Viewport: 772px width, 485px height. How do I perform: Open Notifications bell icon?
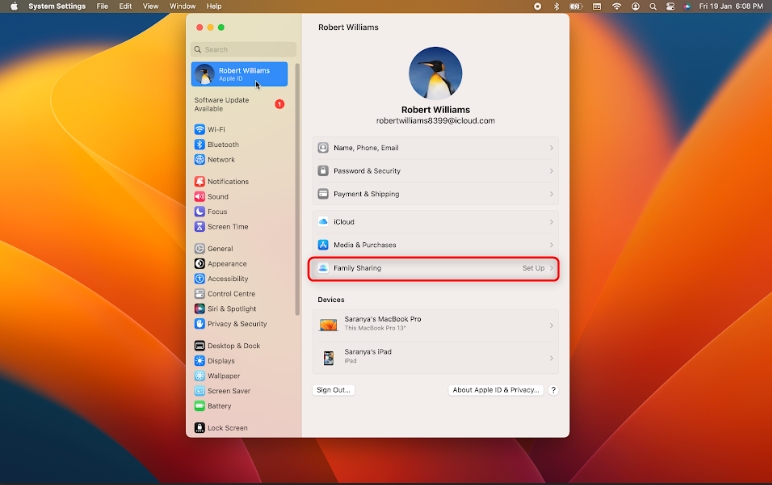[199, 181]
